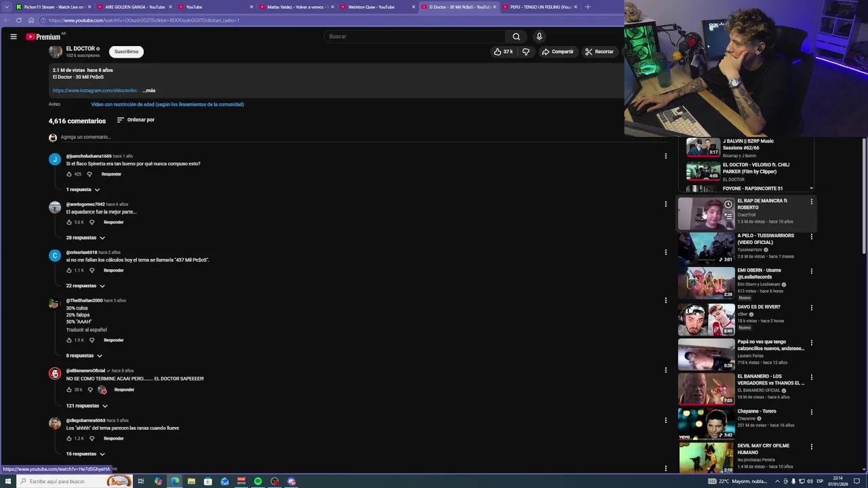Open EL RAP DE MAINCRA thumbnail
Screen dimensions: 868x488
706,214
